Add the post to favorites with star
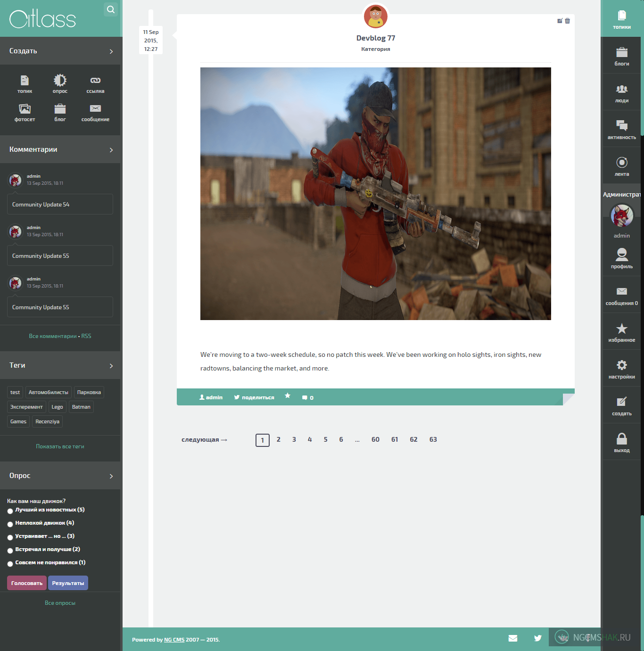 click(288, 396)
